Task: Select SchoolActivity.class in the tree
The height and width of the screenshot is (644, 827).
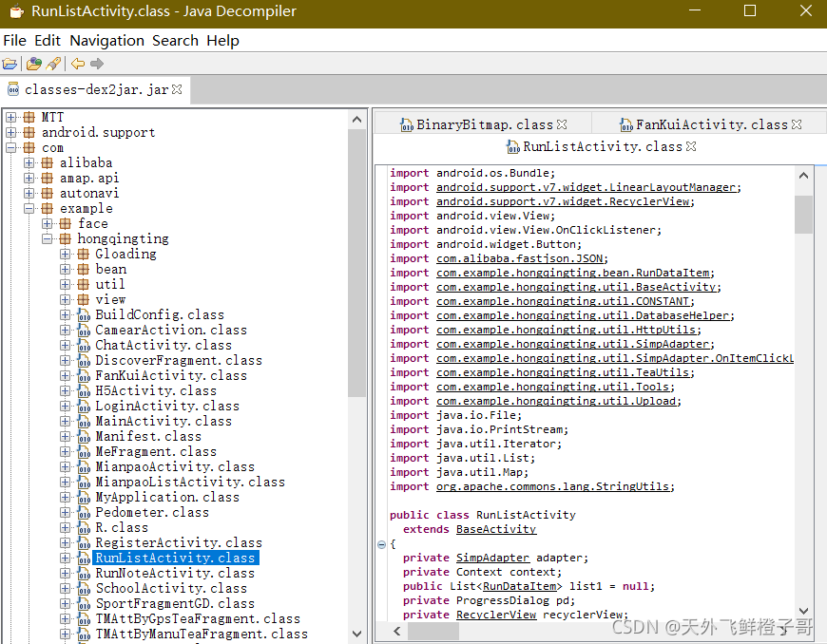Action: click(x=171, y=589)
